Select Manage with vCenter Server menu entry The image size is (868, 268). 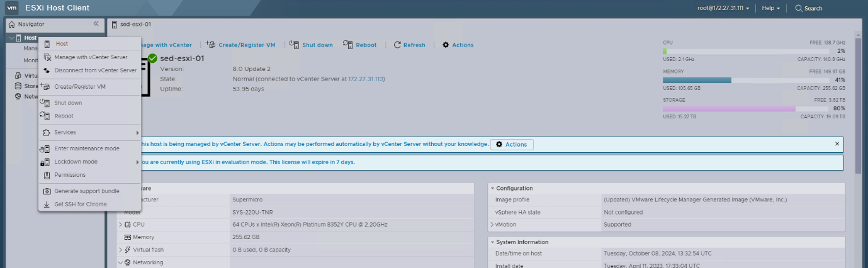click(89, 57)
